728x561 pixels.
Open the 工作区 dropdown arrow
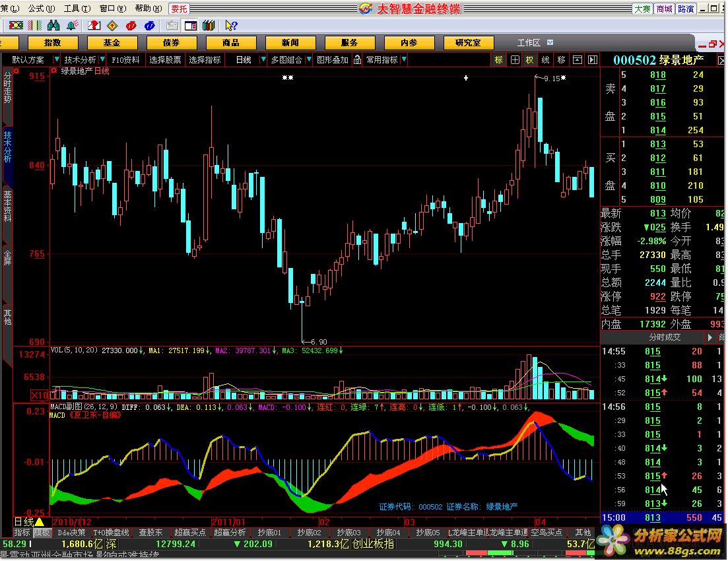550,42
